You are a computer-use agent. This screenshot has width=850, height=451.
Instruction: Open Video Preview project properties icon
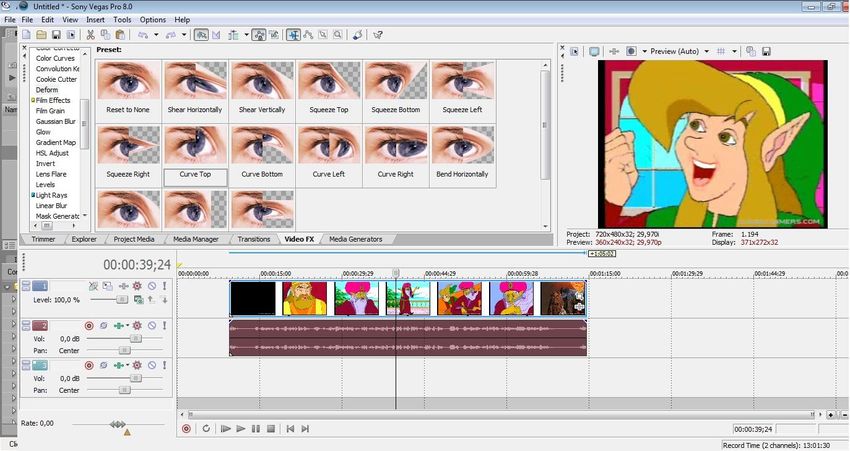tap(575, 51)
